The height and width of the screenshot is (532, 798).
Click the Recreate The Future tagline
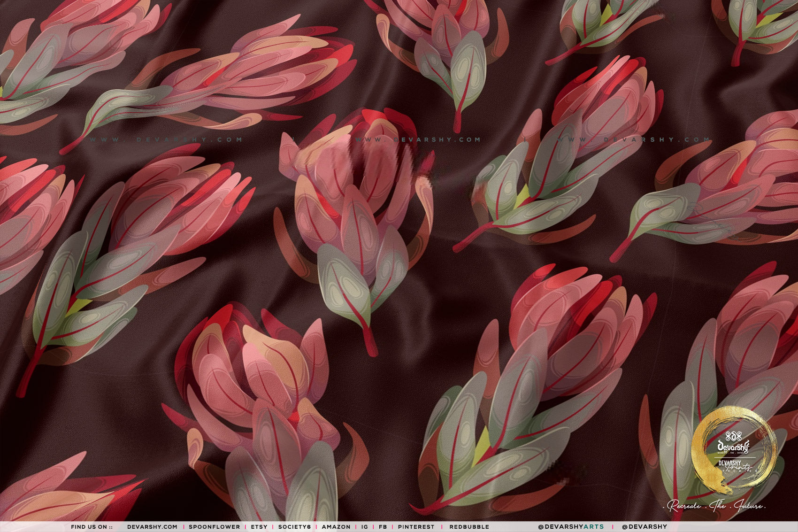pyautogui.click(x=717, y=506)
